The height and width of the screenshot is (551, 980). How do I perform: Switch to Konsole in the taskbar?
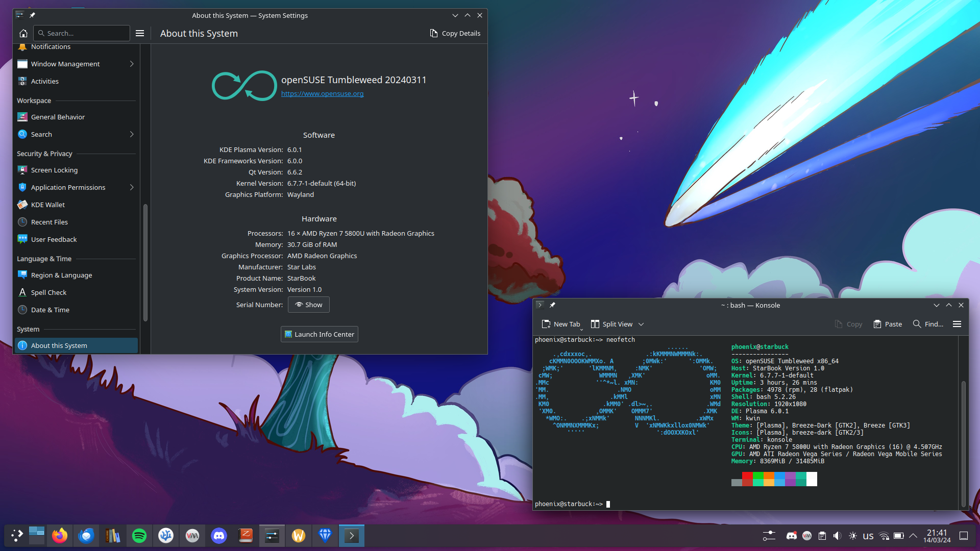352,535
